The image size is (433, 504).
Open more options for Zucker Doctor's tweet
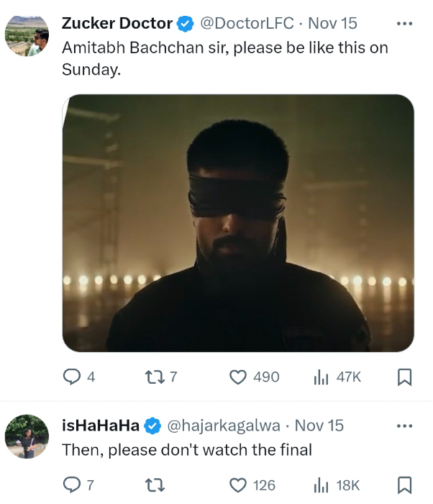click(x=405, y=23)
